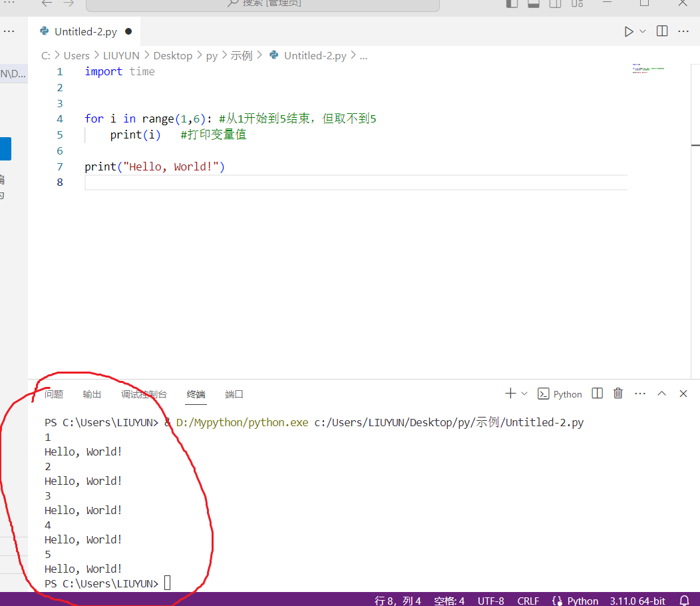Click status bar 空格: 4 indentation
Image resolution: width=700 pixels, height=606 pixels.
click(449, 601)
